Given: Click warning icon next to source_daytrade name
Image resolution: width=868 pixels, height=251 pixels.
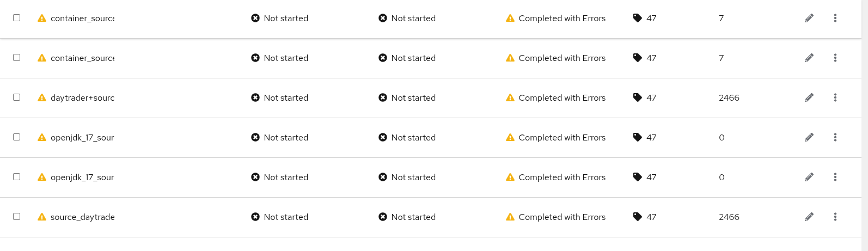Looking at the screenshot, I should click(x=42, y=217).
